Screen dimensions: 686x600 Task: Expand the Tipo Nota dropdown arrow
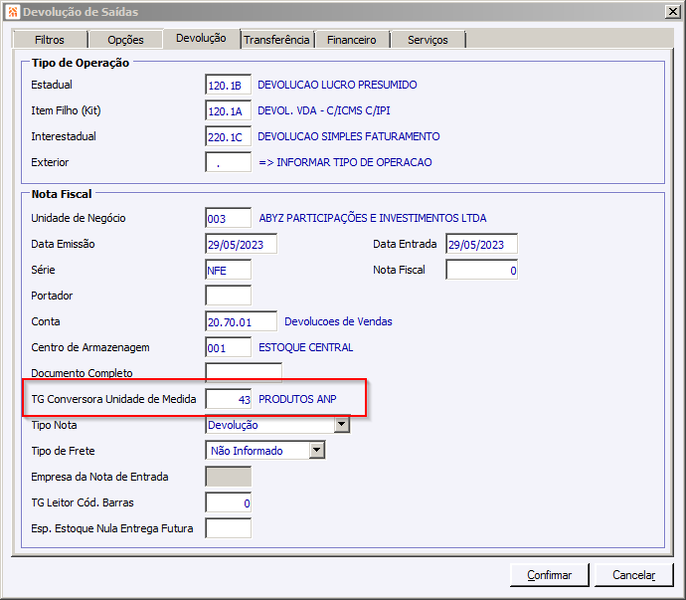342,425
